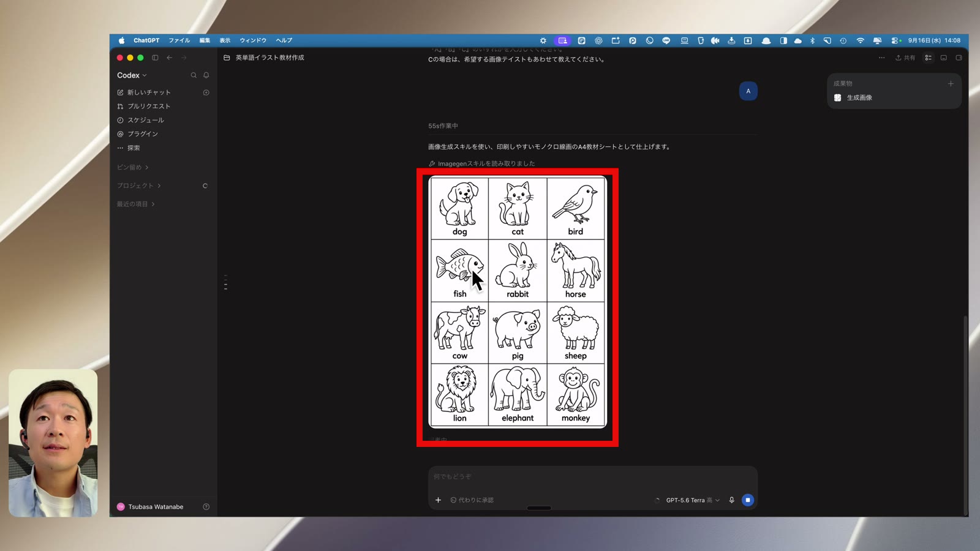Click the 何でもどうぞ message input
This screenshot has height=551, width=980.
click(x=593, y=476)
